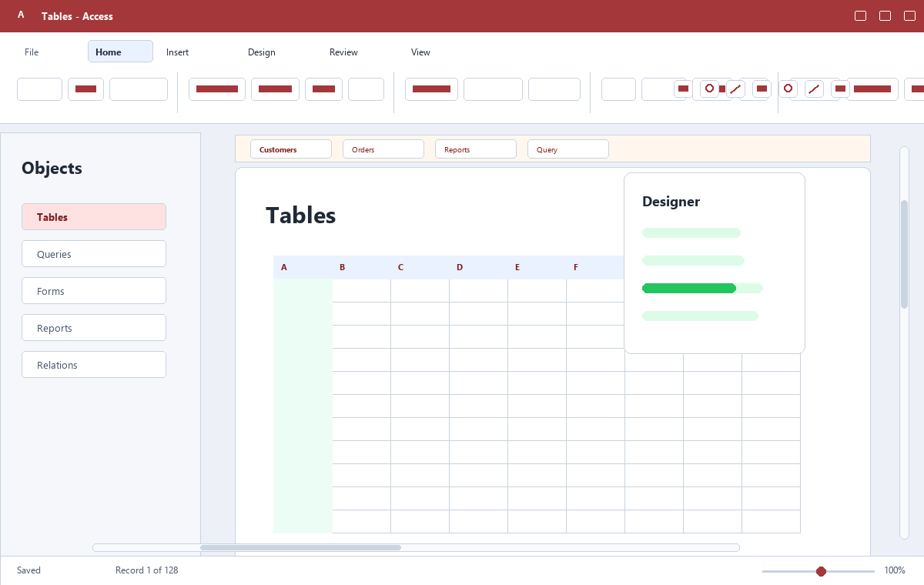Click column A header in the table

tap(303, 267)
